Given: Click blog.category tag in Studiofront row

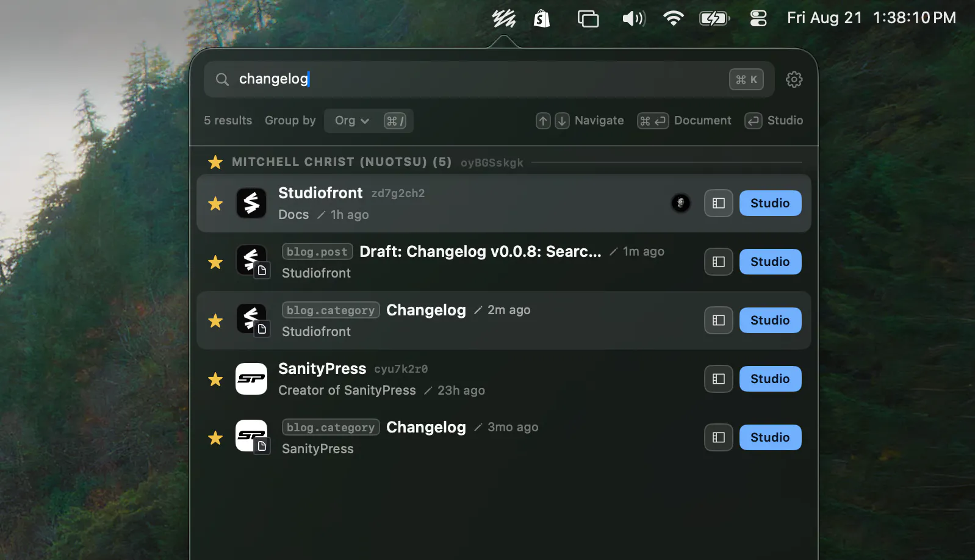Looking at the screenshot, I should point(331,310).
